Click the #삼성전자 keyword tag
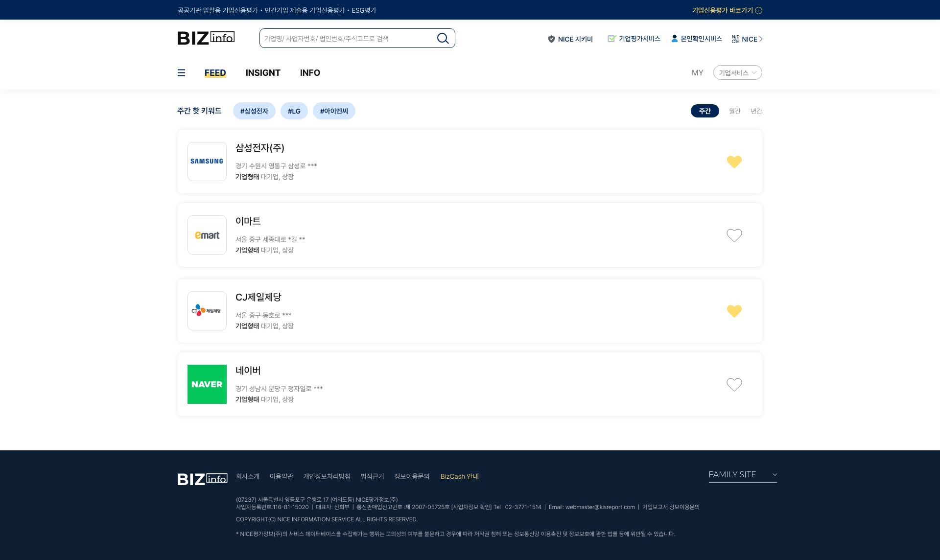 pyautogui.click(x=254, y=111)
